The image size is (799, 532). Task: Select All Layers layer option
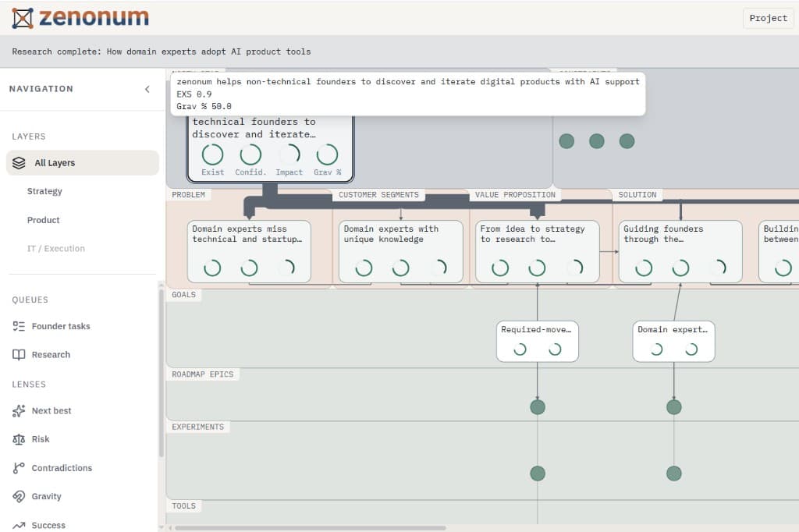click(x=83, y=163)
